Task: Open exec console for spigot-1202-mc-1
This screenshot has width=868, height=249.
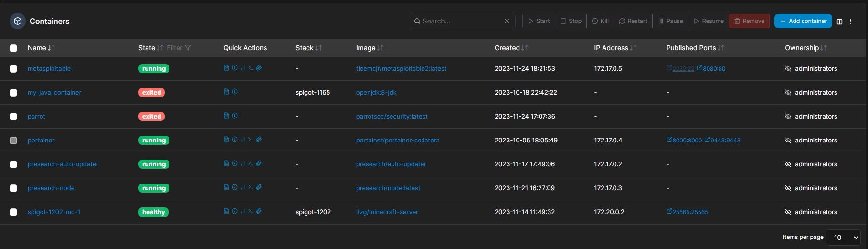Action: click(x=251, y=211)
